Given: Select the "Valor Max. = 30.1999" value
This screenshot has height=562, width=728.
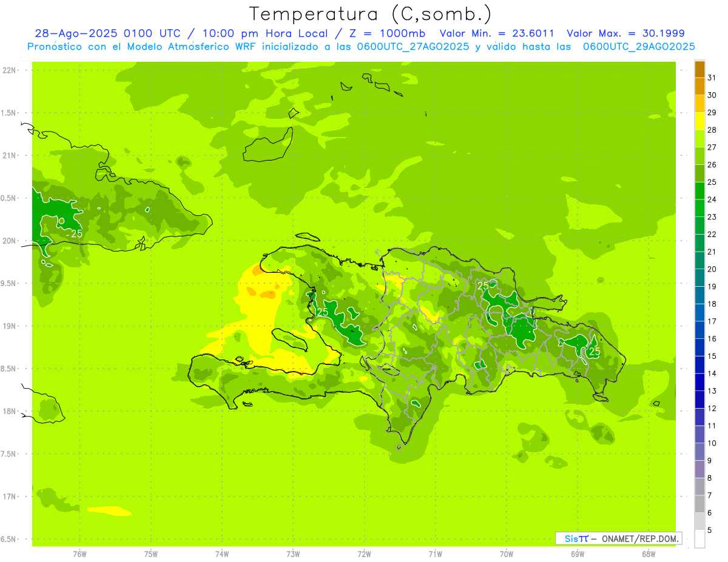Looking at the screenshot, I should [x=625, y=33].
